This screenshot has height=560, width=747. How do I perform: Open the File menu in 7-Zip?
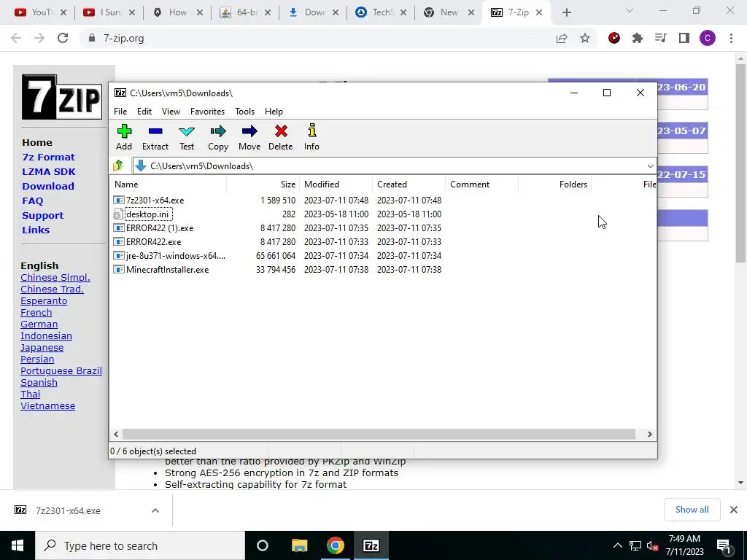pyautogui.click(x=120, y=112)
